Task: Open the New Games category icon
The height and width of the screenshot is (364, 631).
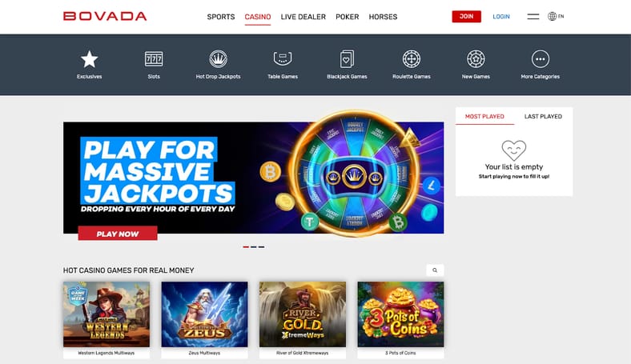Action: tap(476, 59)
